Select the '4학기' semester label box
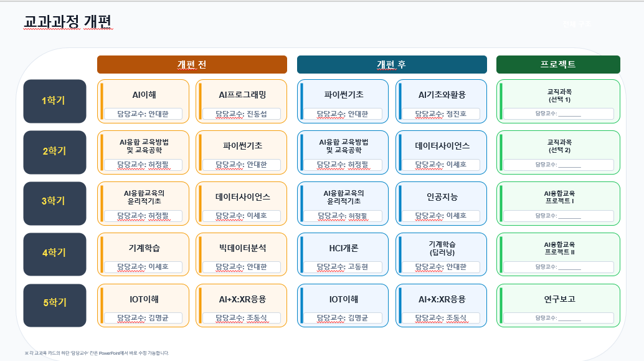The height and width of the screenshot is (361, 644). (55, 254)
